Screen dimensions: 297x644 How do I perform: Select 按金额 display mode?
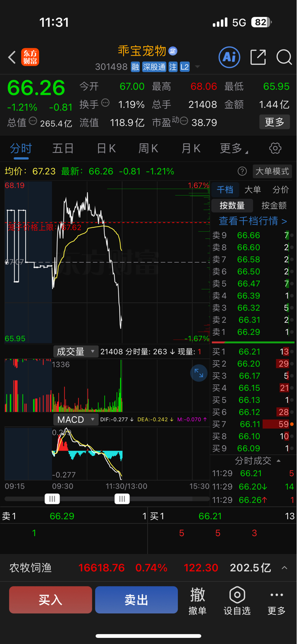274,205
